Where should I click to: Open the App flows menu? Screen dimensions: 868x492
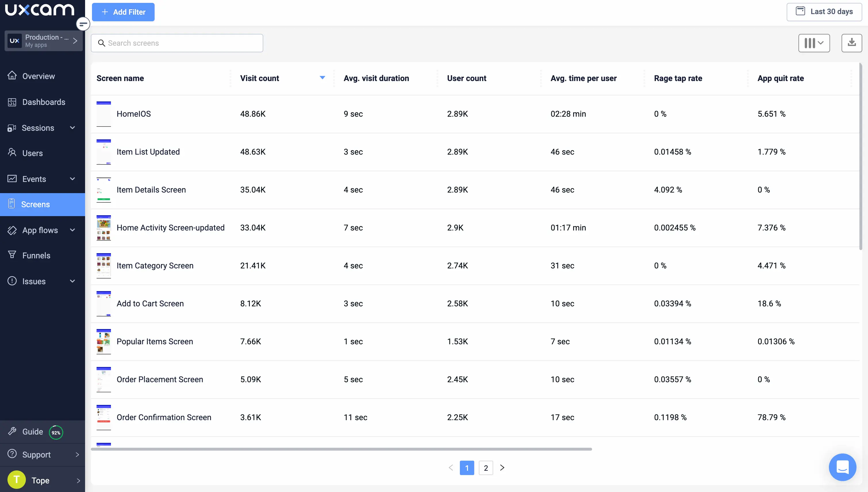click(40, 230)
